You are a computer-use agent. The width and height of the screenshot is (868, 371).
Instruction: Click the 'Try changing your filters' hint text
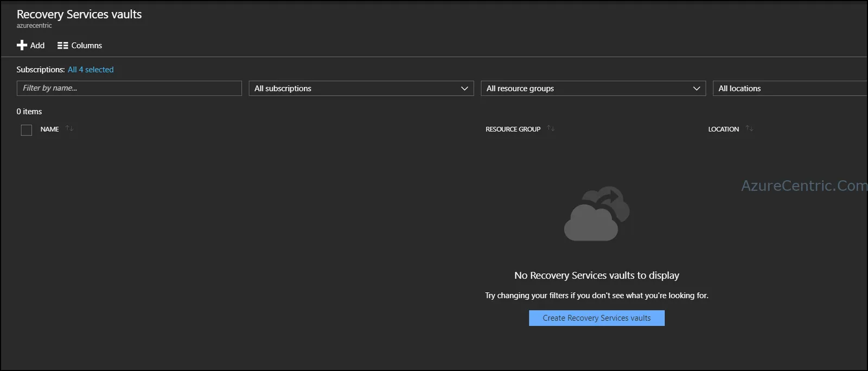point(597,295)
